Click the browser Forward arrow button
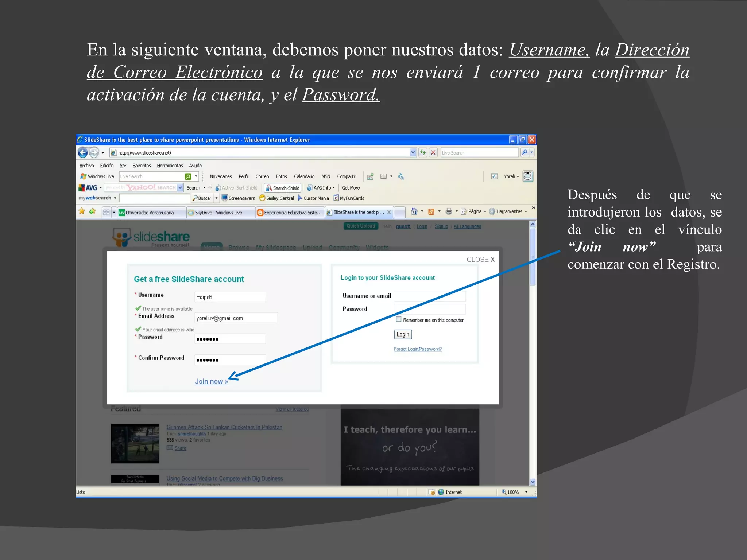The image size is (747, 560). (94, 152)
